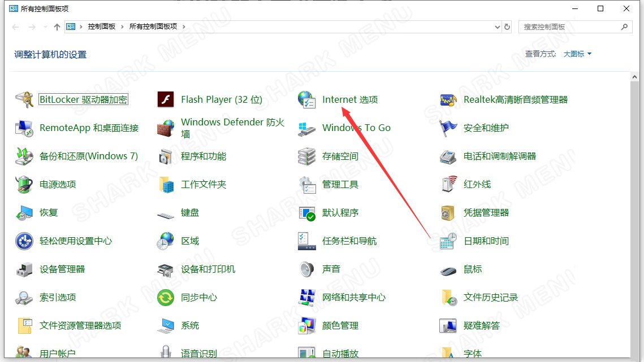Expand chevron after 所有控制面板项 breadcrumb
The width and height of the screenshot is (644, 362).
coord(184,27)
